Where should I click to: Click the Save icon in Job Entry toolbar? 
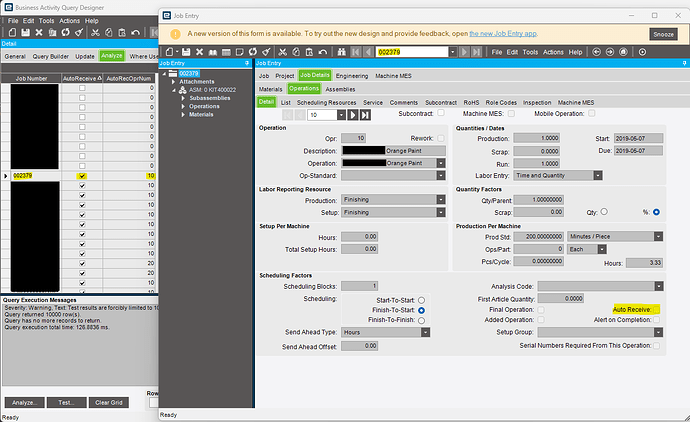pyautogui.click(x=186, y=52)
